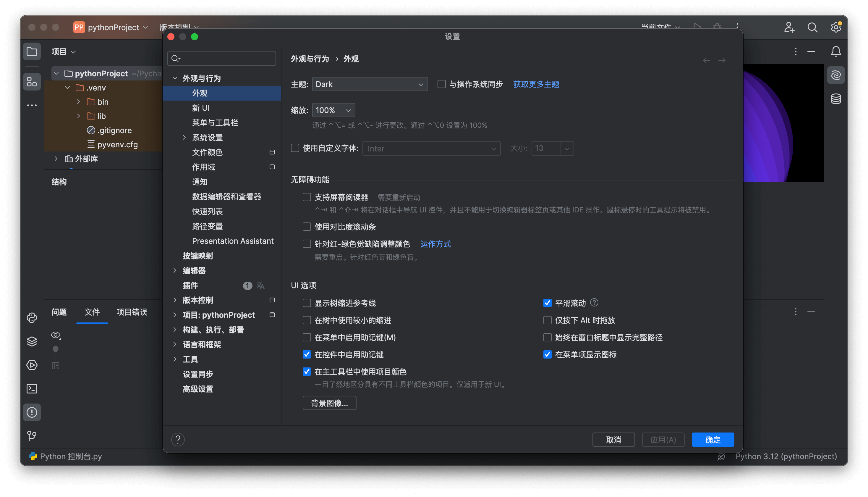This screenshot has width=868, height=497.
Task: Open the Git version control branch icon
Action: pos(32,436)
